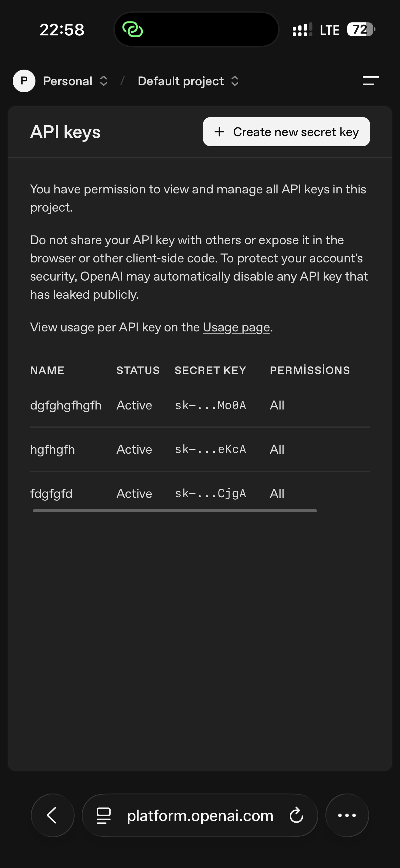Expand the Default project selector
This screenshot has width=400, height=868.
click(188, 81)
